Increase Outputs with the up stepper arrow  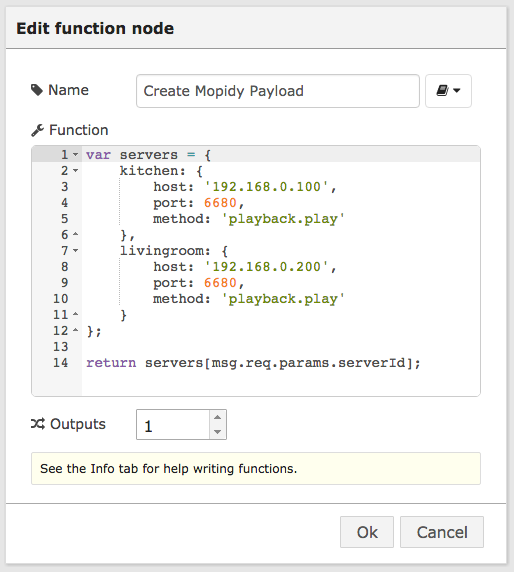click(x=218, y=417)
